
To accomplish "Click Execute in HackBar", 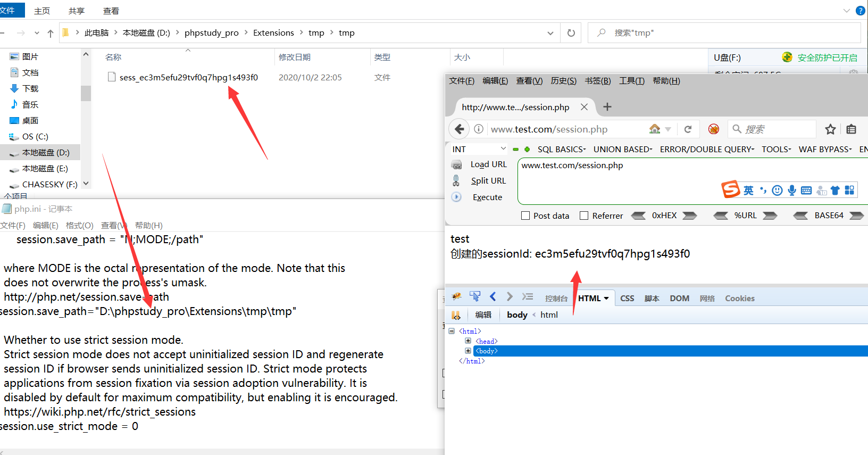I will pyautogui.click(x=487, y=197).
